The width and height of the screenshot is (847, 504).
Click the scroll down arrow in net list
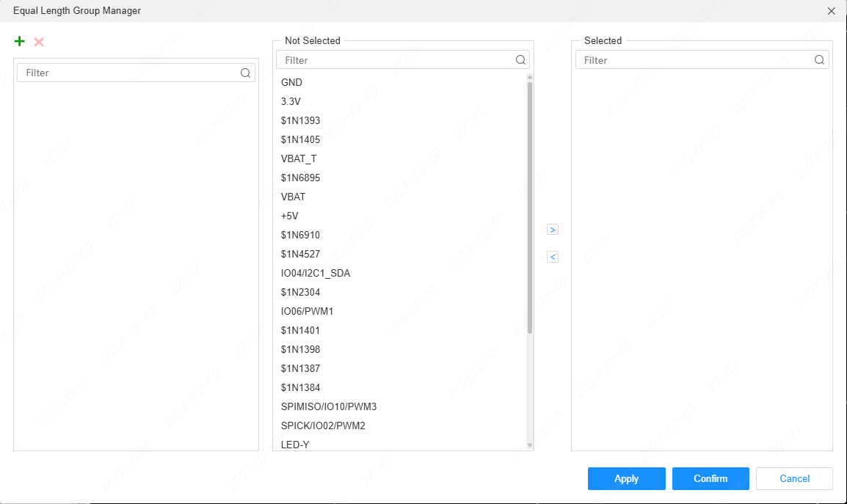[x=529, y=445]
